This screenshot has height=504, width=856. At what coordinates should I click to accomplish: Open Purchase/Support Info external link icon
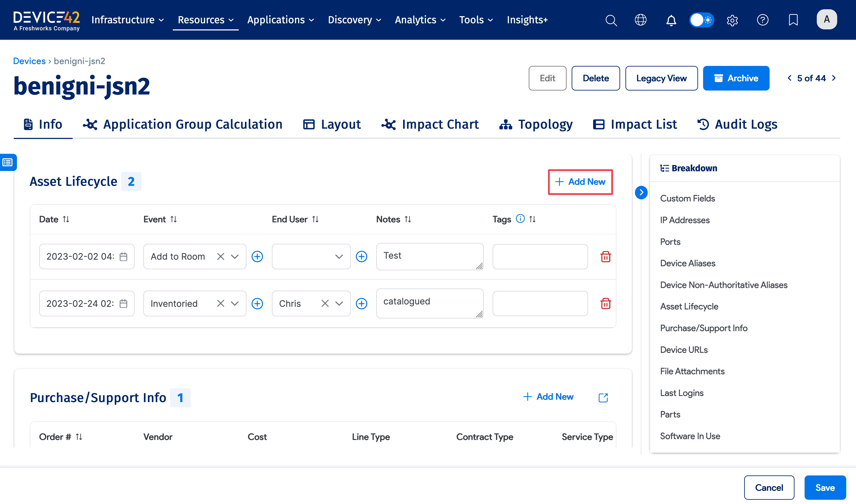(603, 397)
